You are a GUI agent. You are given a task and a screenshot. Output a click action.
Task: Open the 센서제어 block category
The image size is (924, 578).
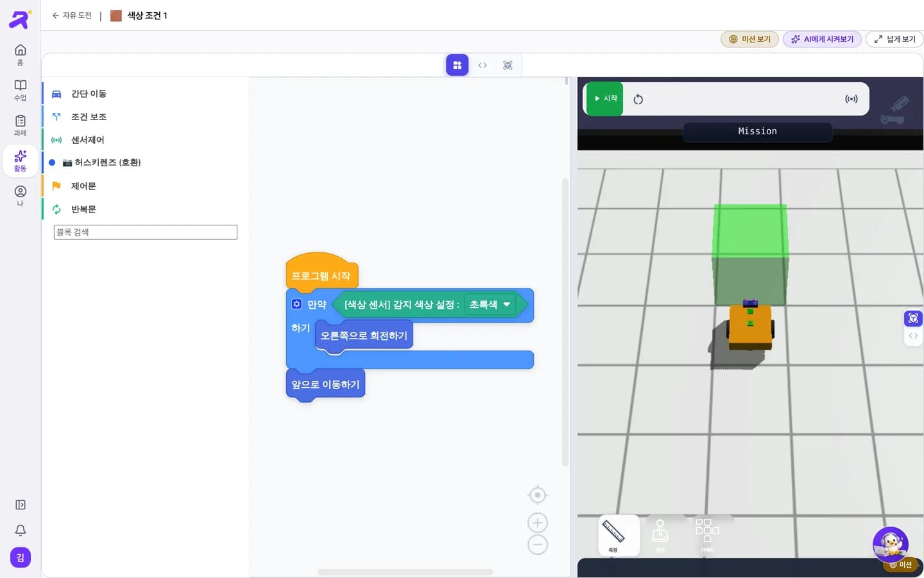click(x=146, y=140)
